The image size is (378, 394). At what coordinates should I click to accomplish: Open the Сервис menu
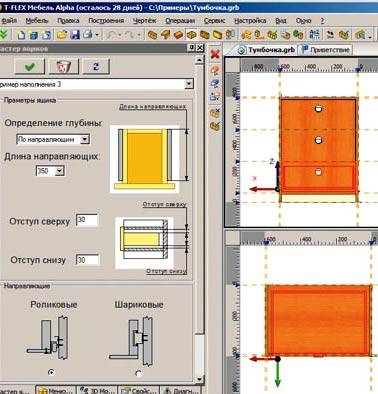click(x=214, y=21)
